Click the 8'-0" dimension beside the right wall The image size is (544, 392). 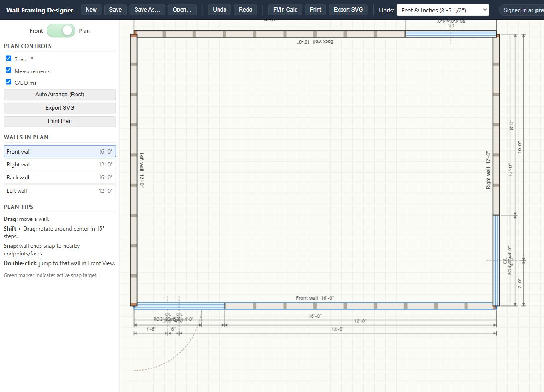pos(511,125)
